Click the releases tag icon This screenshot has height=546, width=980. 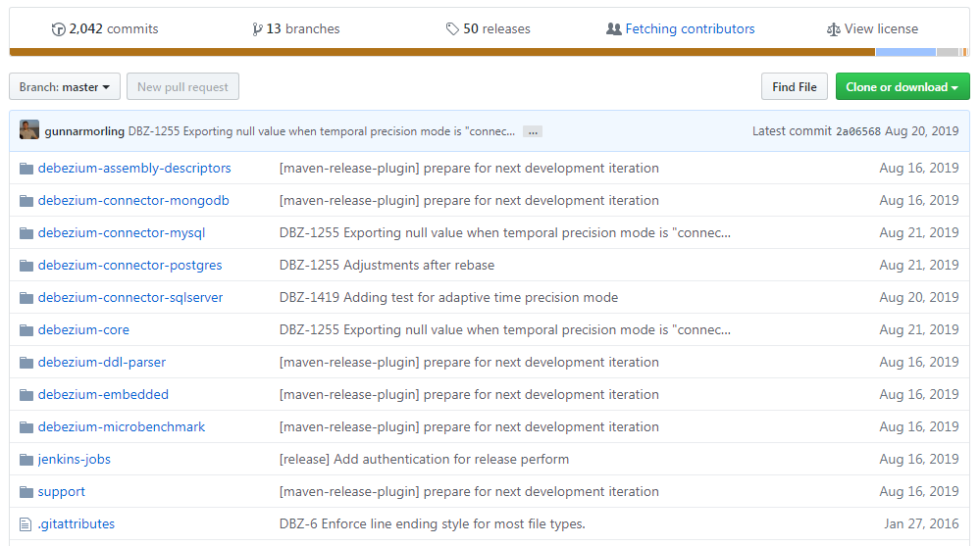tap(452, 29)
